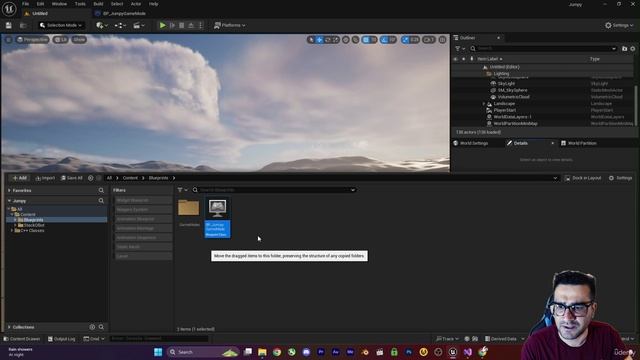Adjust camera speed button in viewport toolbar
This screenshot has height=360, width=640.
click(x=429, y=40)
